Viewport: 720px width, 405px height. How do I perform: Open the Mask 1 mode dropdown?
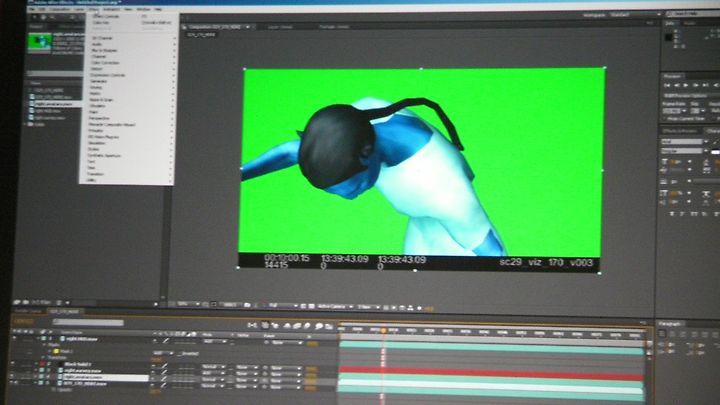[163, 353]
